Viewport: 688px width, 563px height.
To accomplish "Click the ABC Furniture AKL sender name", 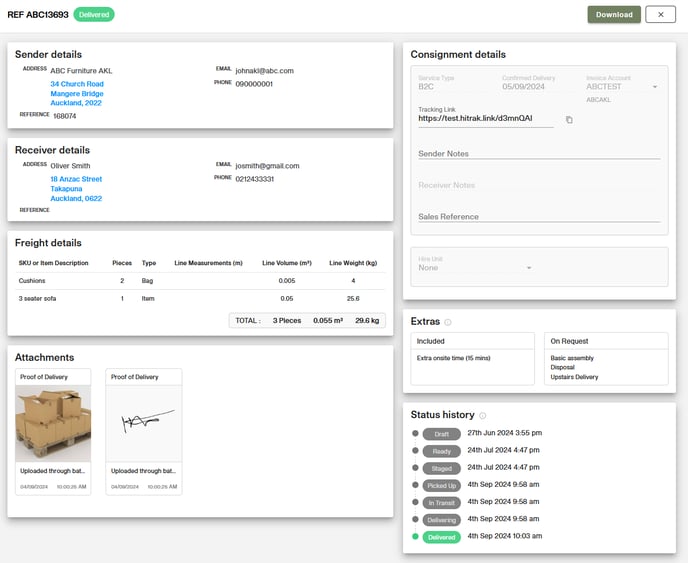I will [x=81, y=71].
